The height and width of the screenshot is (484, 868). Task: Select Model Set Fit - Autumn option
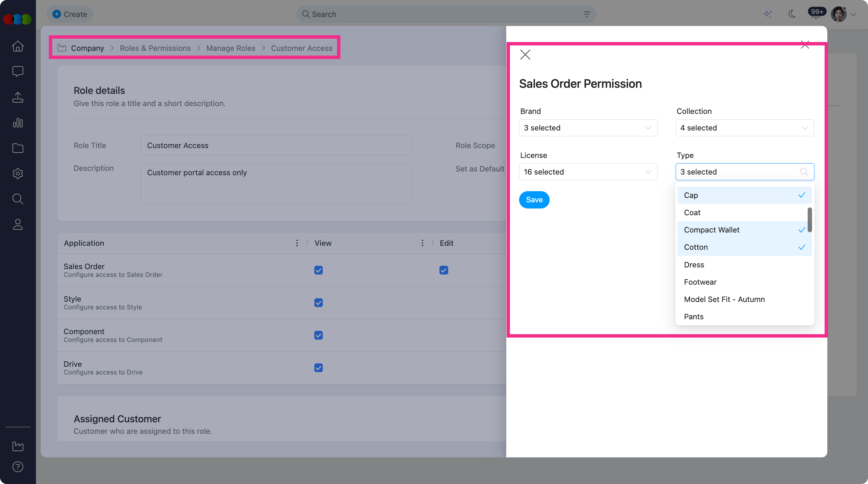744,299
